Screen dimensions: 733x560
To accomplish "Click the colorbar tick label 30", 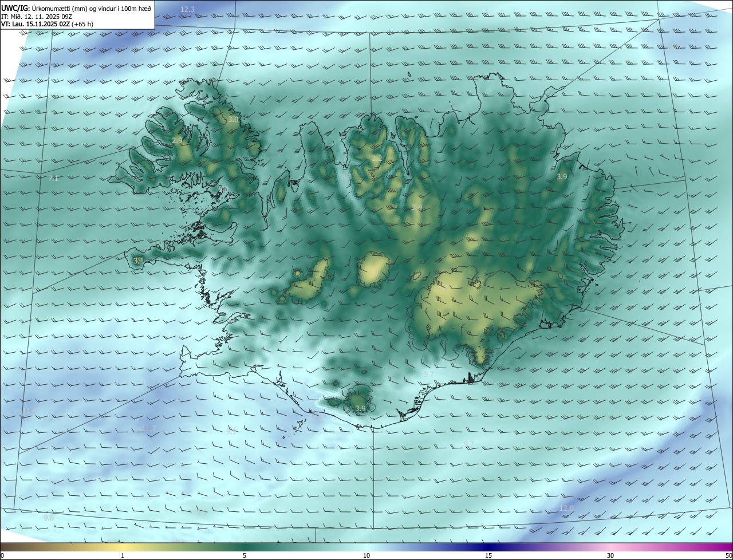I will [x=610, y=555].
